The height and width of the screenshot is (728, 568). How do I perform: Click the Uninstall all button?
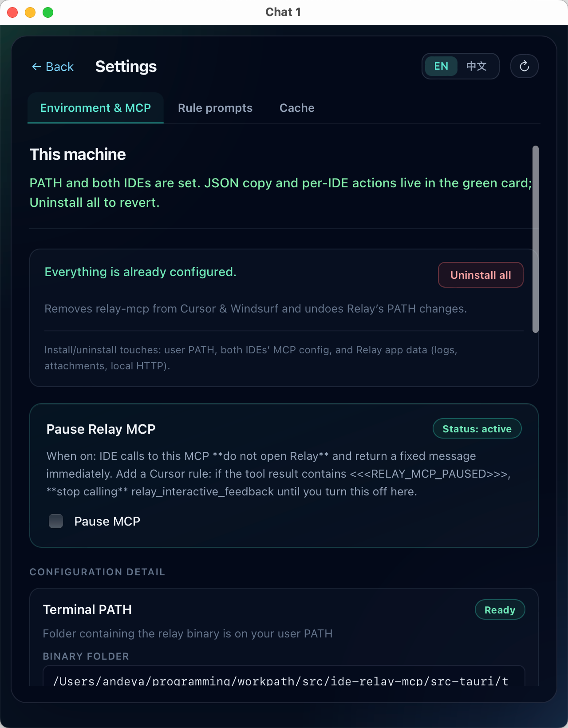point(481,275)
